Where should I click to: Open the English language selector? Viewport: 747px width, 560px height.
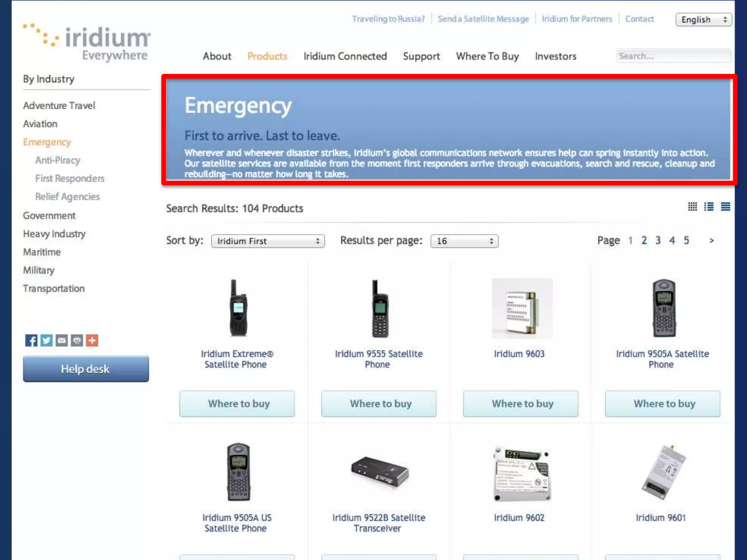(x=704, y=19)
